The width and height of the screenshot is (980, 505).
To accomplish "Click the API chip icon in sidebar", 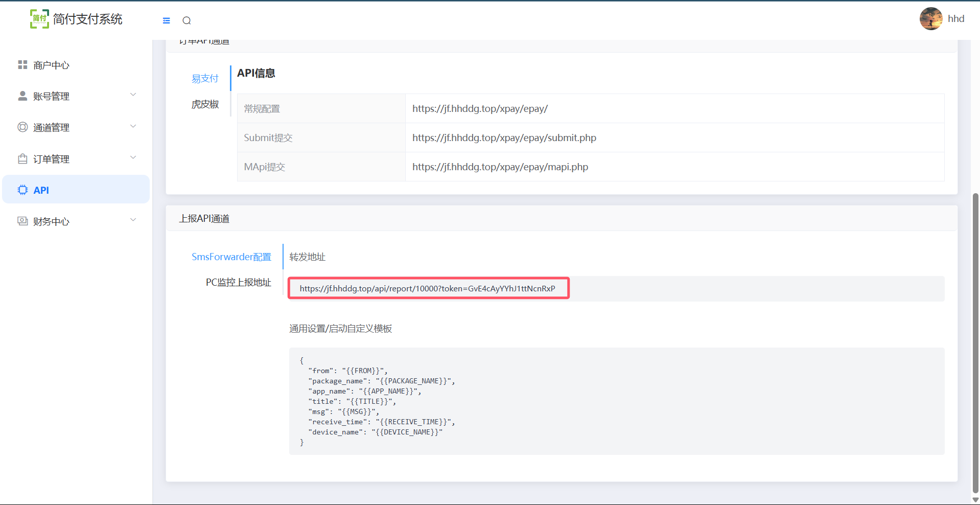I will [x=22, y=190].
